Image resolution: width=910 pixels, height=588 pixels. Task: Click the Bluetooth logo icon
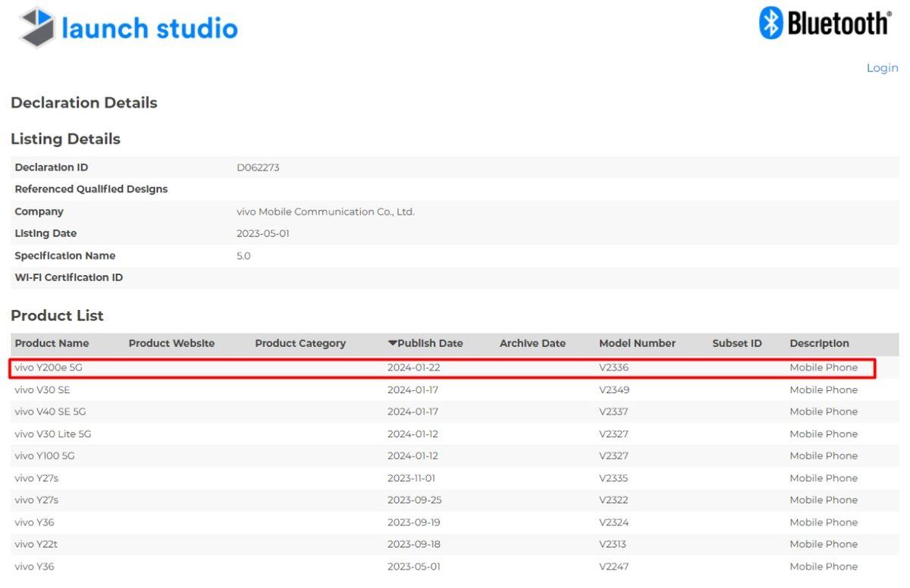pyautogui.click(x=770, y=23)
